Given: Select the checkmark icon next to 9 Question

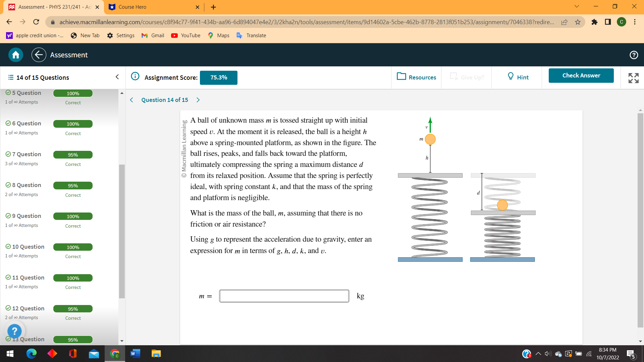Looking at the screenshot, I should click(x=8, y=216).
